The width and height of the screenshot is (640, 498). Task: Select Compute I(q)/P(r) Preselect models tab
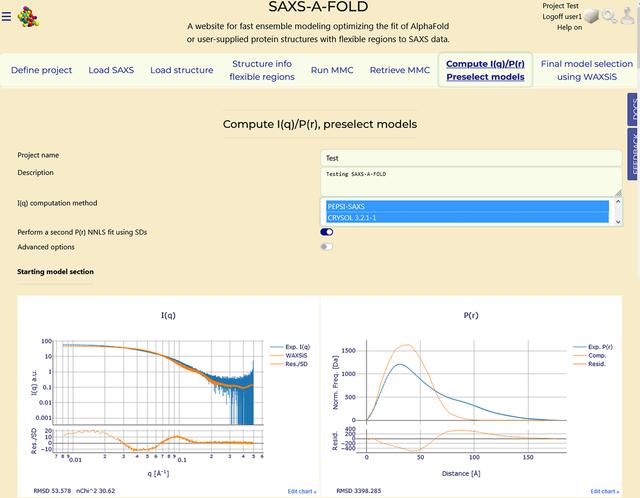tap(485, 70)
